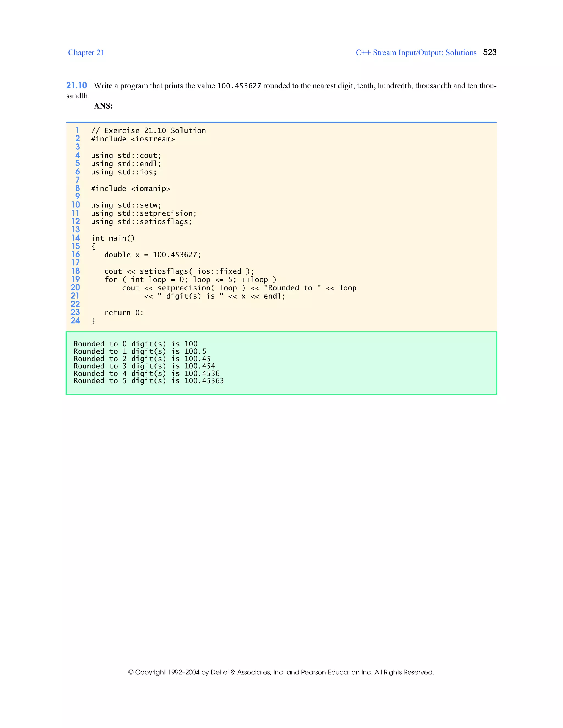Click line number 16

75,255
